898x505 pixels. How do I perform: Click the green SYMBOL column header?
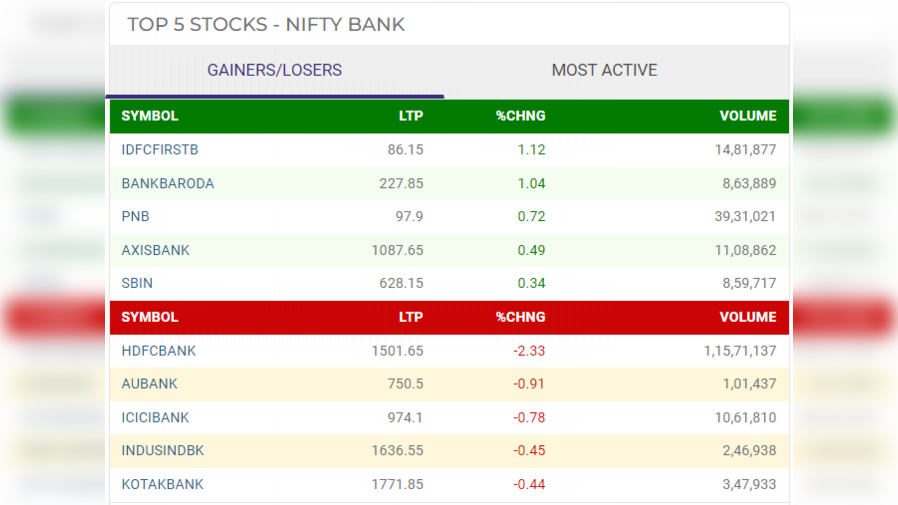pyautogui.click(x=150, y=116)
